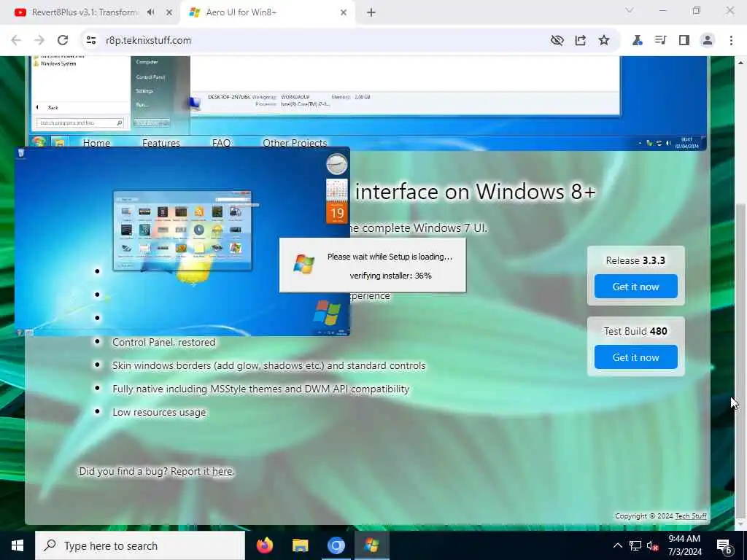The height and width of the screenshot is (560, 747).
Task: Click the scrollbar up arrow
Action: click(x=740, y=63)
